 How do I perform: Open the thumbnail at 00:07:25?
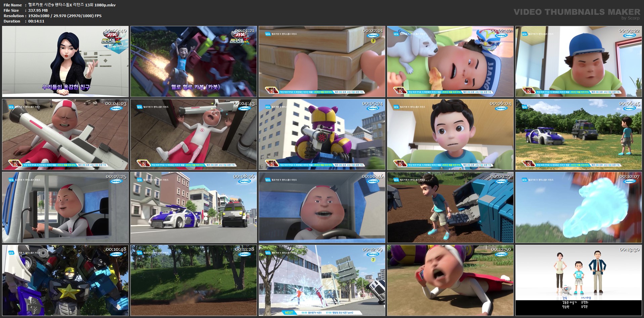[66, 207]
